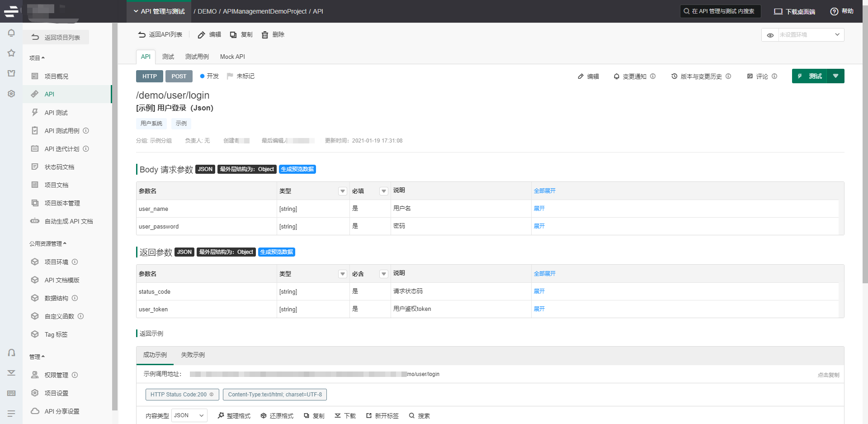This screenshot has height=424, width=868.
Task: Click 搜索 in example toolbar
Action: 419,416
